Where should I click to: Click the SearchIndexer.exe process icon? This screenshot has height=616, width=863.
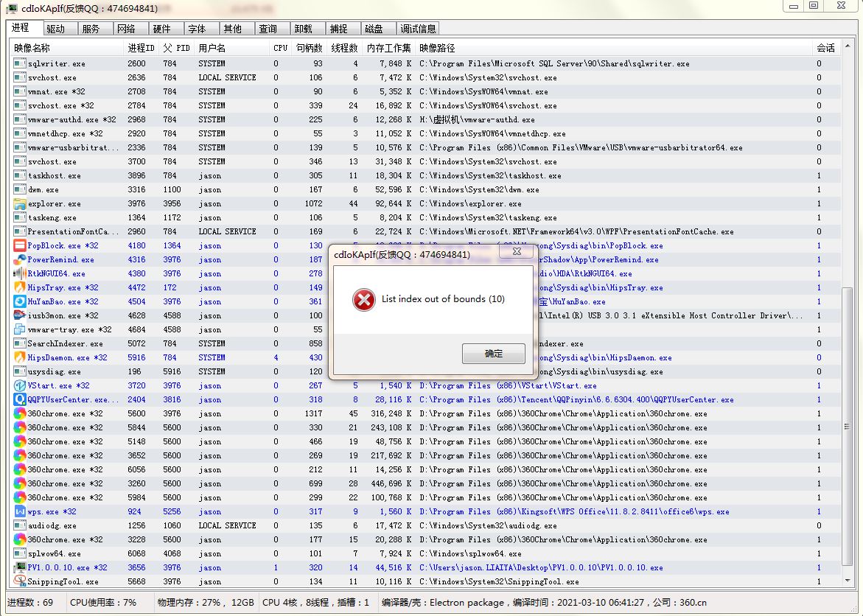click(20, 343)
